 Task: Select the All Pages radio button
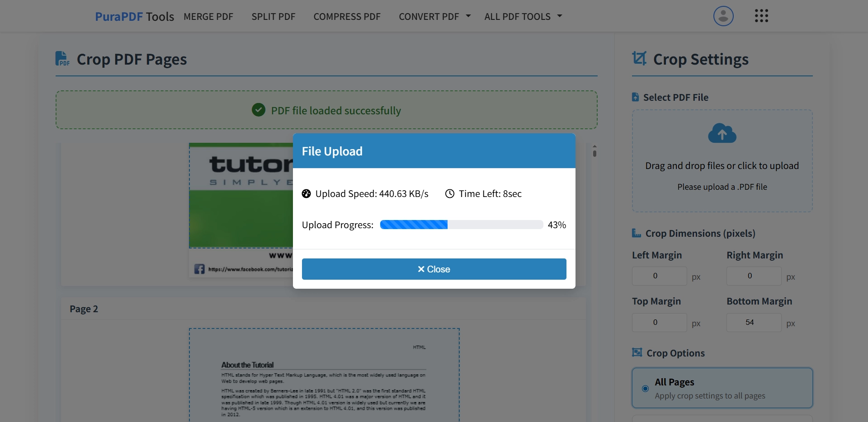[x=645, y=389]
